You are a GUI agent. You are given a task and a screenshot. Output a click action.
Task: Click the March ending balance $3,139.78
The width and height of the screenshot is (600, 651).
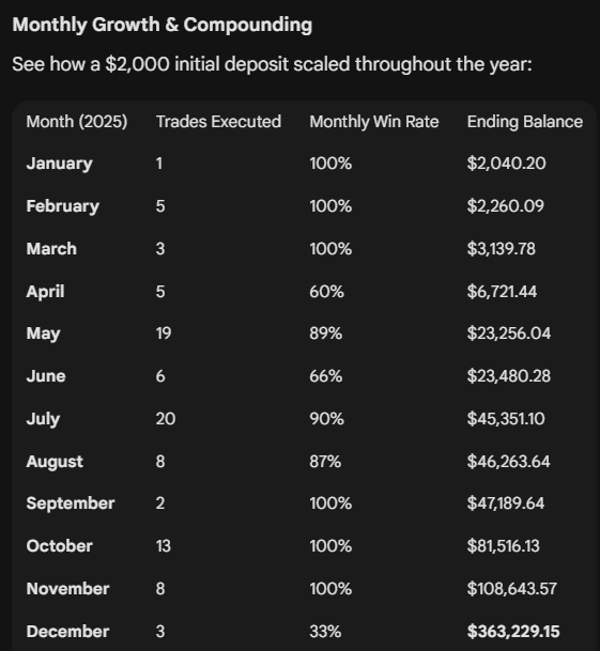point(501,248)
